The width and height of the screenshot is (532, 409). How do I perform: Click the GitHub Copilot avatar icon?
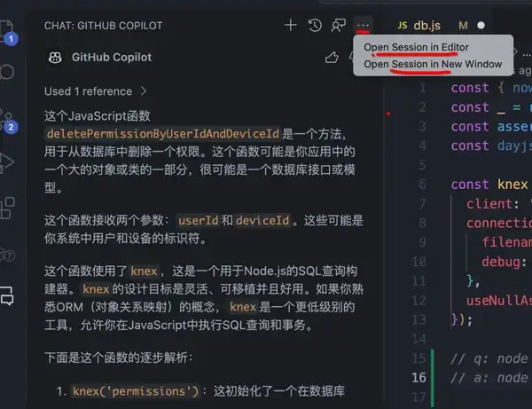click(x=55, y=58)
